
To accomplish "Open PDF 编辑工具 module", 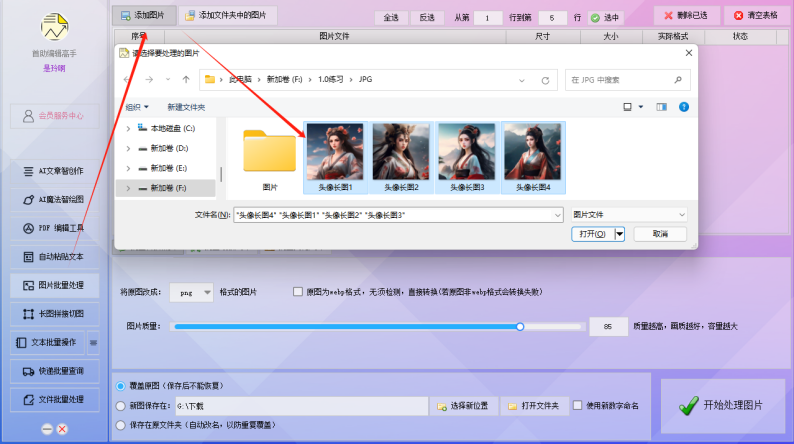I will click(55, 228).
